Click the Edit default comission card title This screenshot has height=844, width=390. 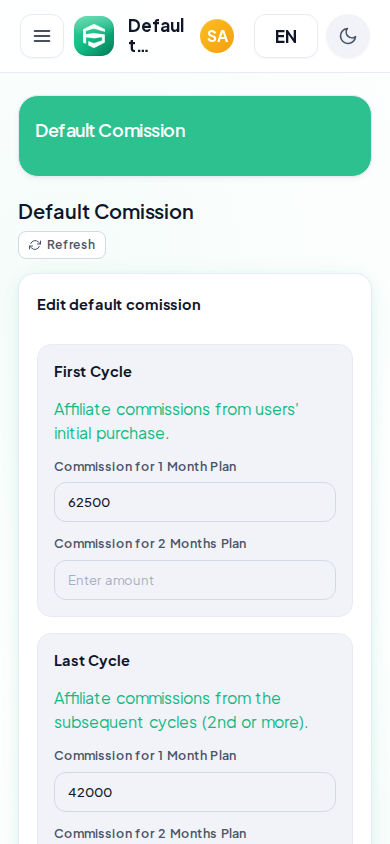(x=119, y=305)
